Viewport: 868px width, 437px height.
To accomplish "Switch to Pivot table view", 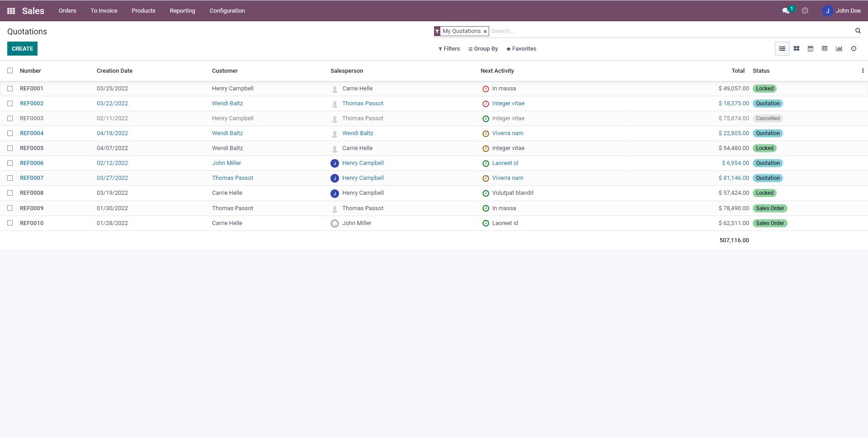I will pyautogui.click(x=824, y=49).
